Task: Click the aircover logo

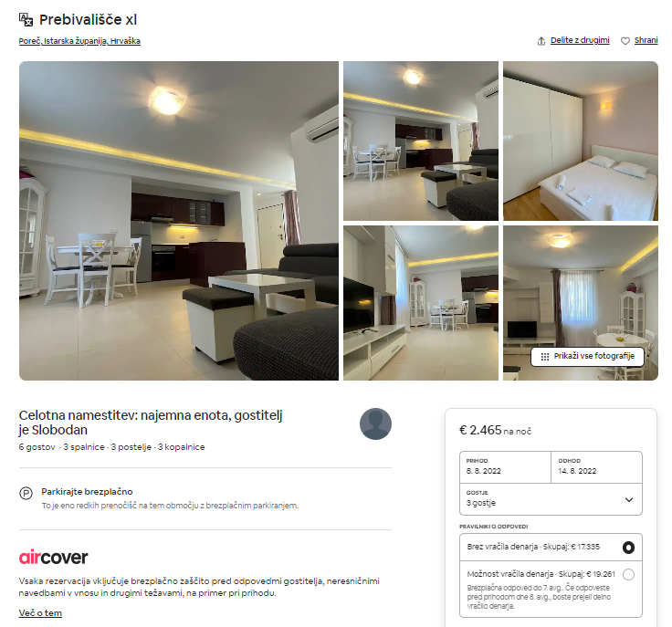Action: (x=53, y=557)
